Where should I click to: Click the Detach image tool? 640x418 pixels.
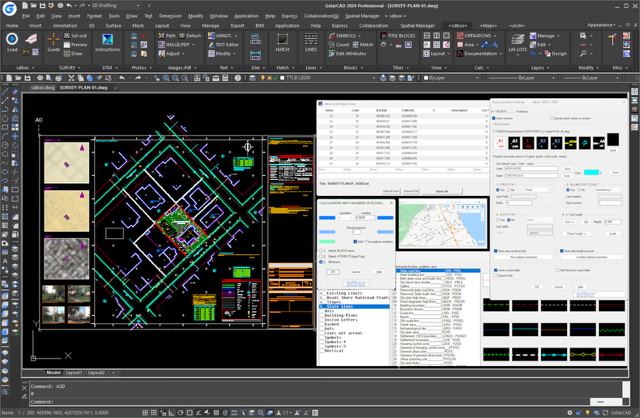[x=190, y=36]
